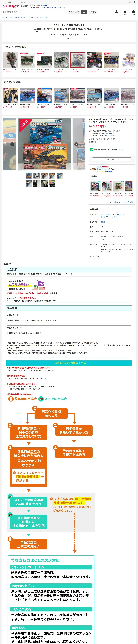Image resolution: width=138 pixels, height=644 pixels.
Task: Click the 商品説明 tab at top
Action: coord(23,2)
